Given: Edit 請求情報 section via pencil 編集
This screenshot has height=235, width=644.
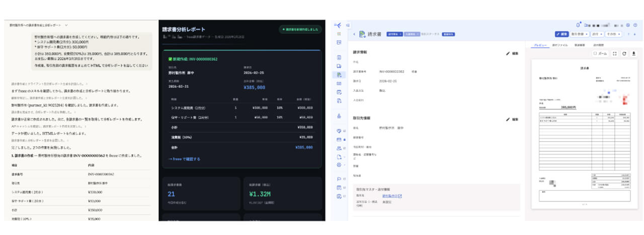Looking at the screenshot, I should 512,53.
